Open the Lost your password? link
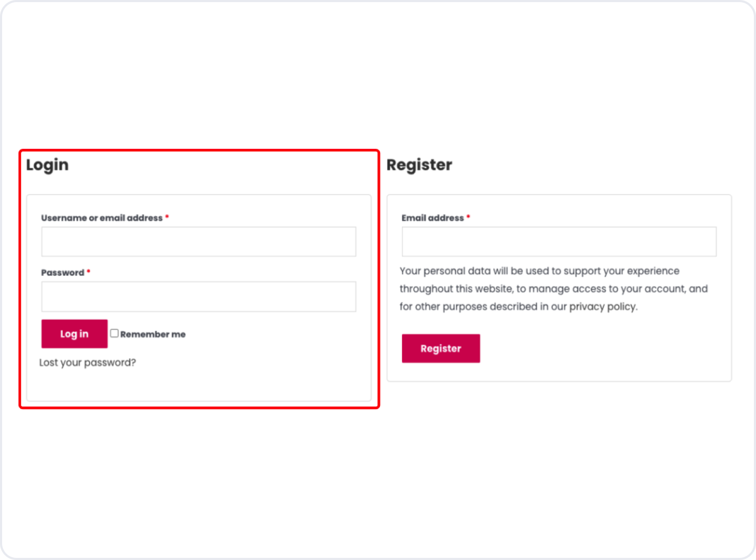Viewport: 756px width, 560px height. pyautogui.click(x=88, y=363)
